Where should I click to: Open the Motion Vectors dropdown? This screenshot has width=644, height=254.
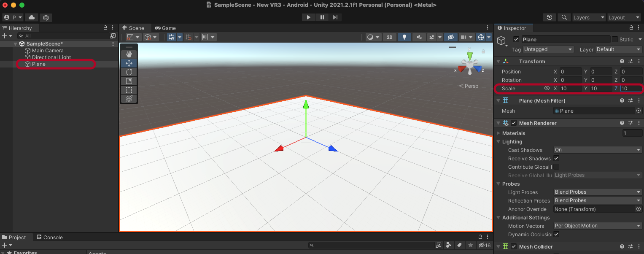[x=598, y=226]
